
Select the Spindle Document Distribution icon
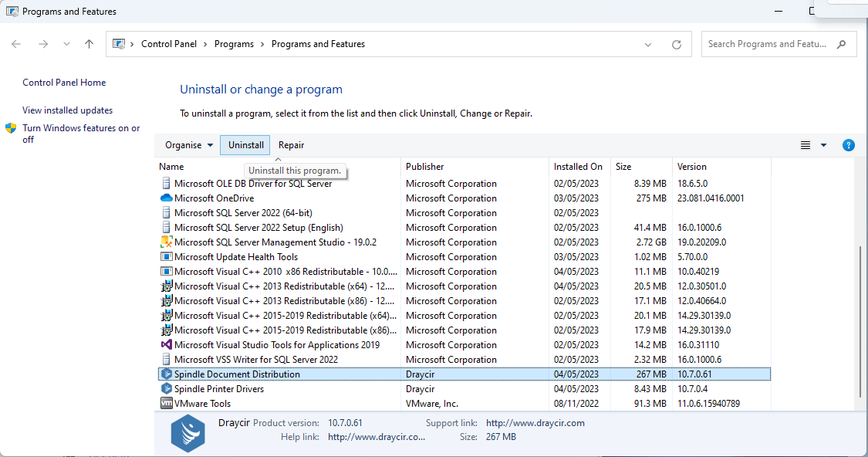point(166,374)
